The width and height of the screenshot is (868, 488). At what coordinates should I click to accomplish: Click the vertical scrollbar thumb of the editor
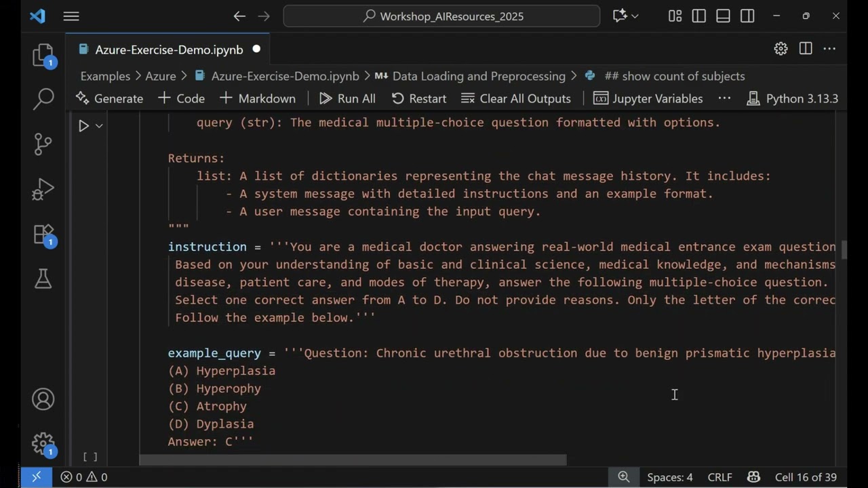click(844, 249)
